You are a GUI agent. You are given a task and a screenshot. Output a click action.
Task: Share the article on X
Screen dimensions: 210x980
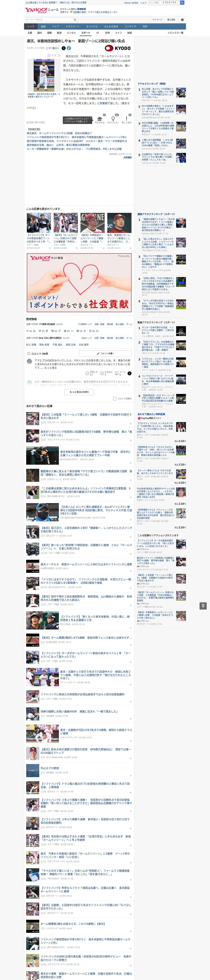(x=64, y=48)
